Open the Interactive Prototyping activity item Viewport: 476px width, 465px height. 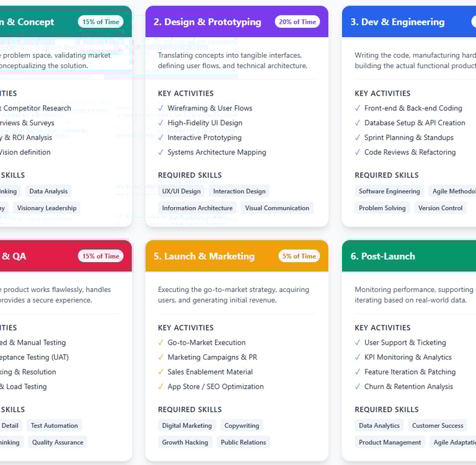pos(204,138)
